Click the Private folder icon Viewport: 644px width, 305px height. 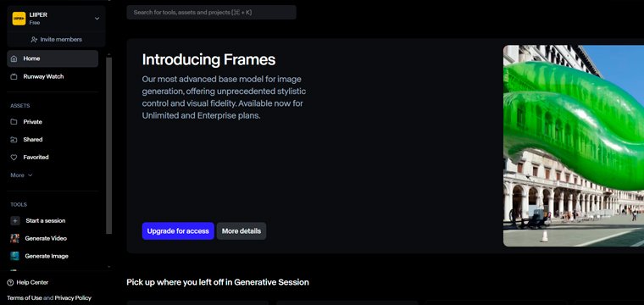coord(14,122)
